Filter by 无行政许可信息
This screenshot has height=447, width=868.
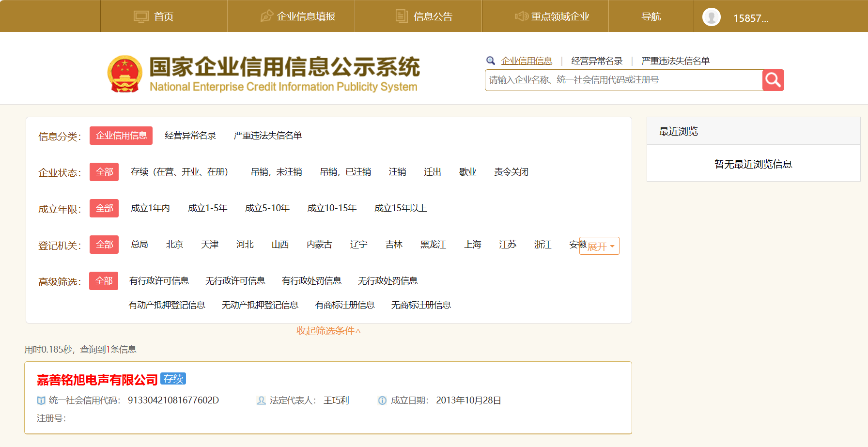pos(235,281)
